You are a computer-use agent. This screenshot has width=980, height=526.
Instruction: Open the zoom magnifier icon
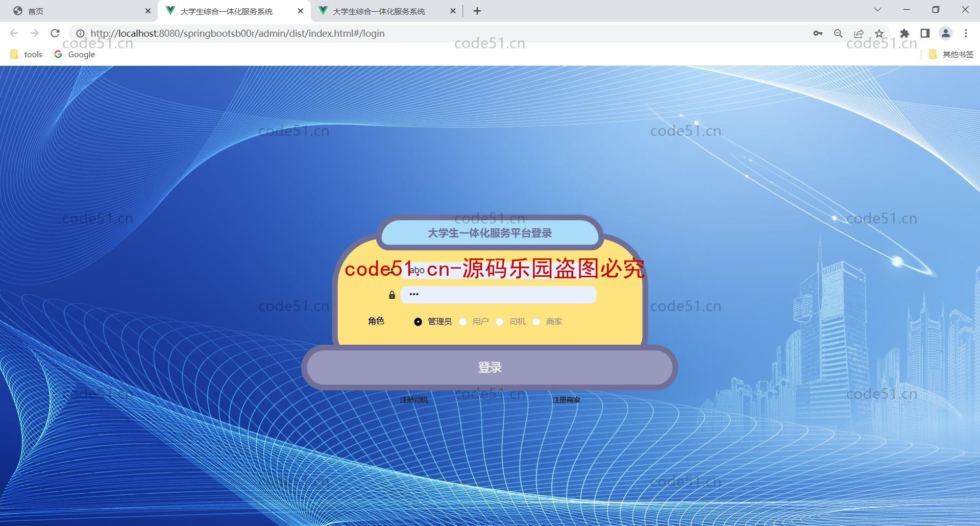(x=838, y=33)
